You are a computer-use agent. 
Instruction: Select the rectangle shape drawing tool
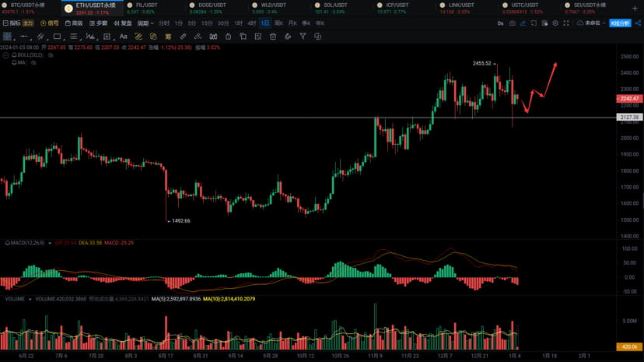(x=57, y=37)
